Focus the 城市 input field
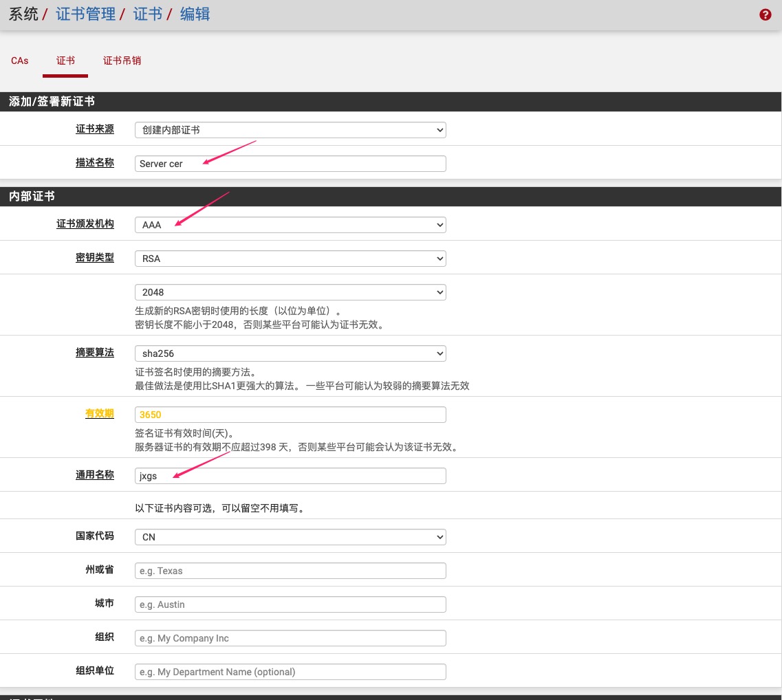The width and height of the screenshot is (782, 700). (x=290, y=604)
